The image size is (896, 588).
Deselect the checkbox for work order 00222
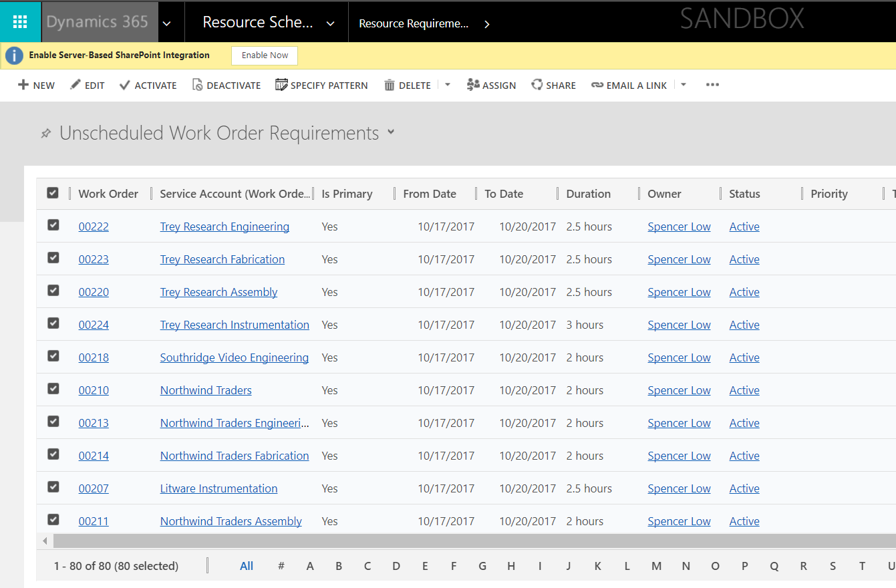pos(53,225)
